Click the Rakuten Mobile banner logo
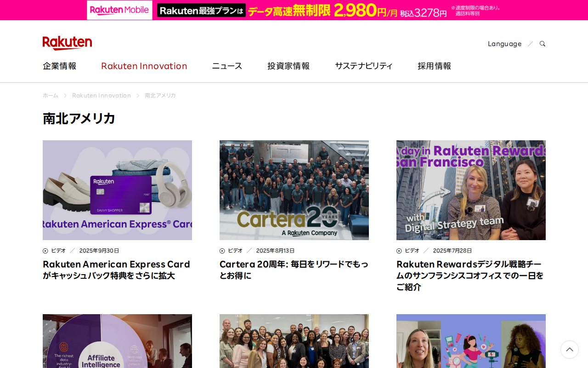This screenshot has height=368, width=588. (x=120, y=10)
